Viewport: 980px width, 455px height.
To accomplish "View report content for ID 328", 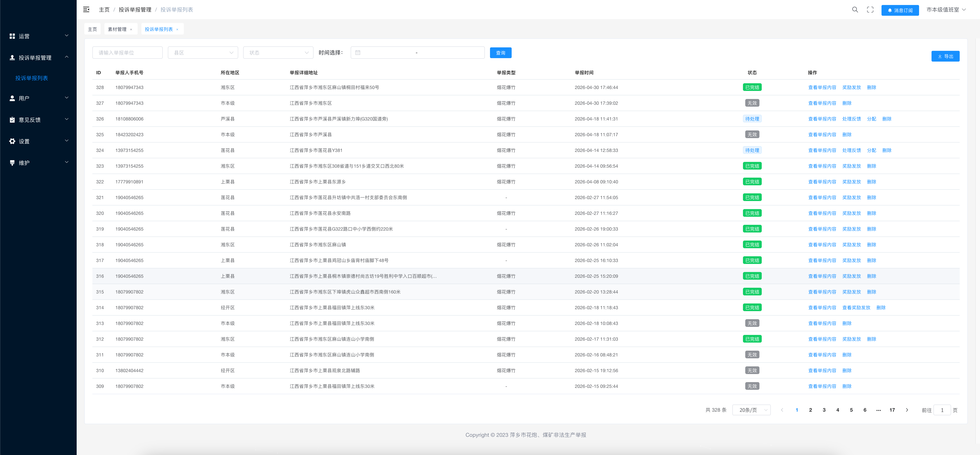I will (822, 87).
